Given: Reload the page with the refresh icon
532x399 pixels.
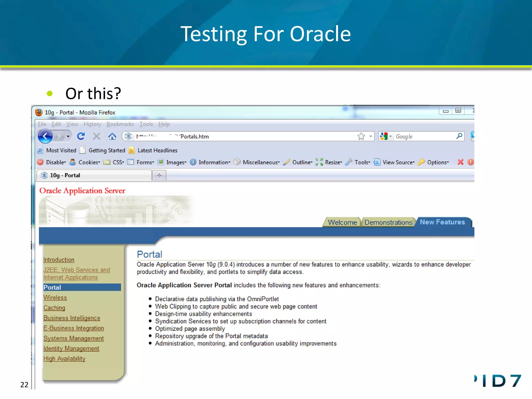Looking at the screenshot, I should (x=81, y=136).
